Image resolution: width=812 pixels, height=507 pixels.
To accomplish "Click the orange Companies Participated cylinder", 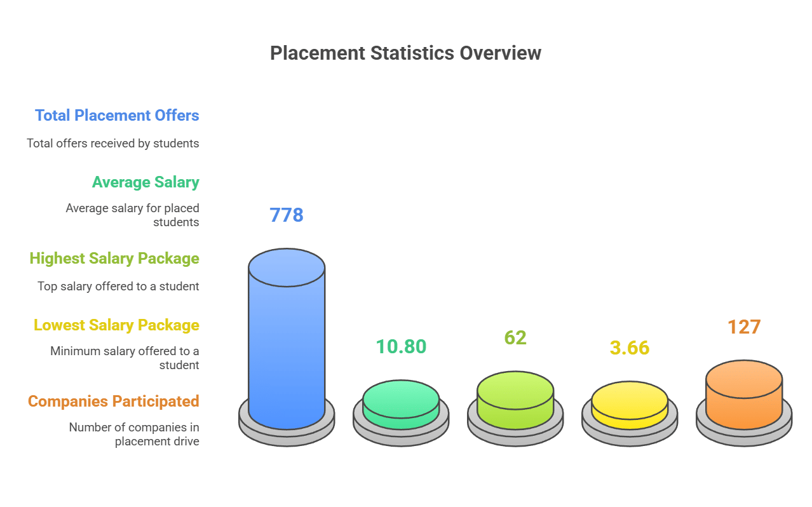I will (x=742, y=391).
